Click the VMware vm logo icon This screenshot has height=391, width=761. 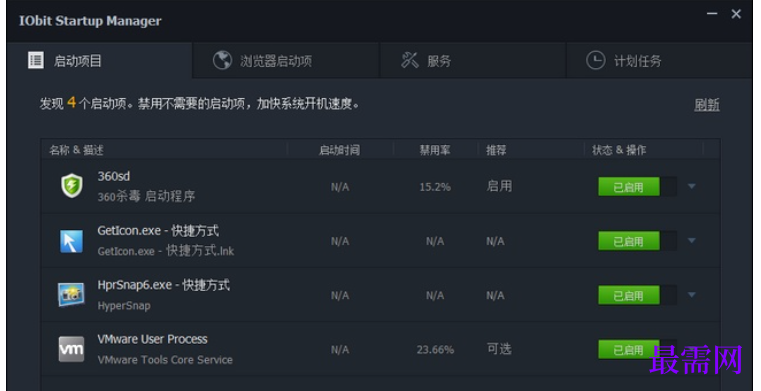(x=71, y=349)
